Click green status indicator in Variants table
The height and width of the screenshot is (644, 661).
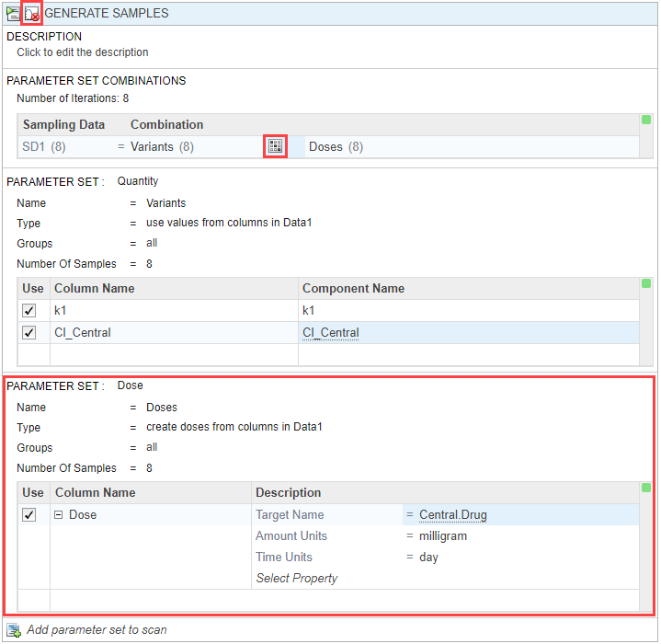coord(645,283)
